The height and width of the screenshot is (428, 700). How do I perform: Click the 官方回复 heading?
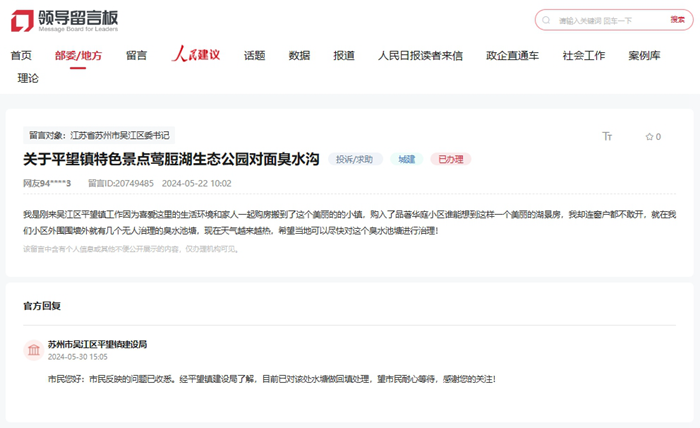pyautogui.click(x=42, y=306)
